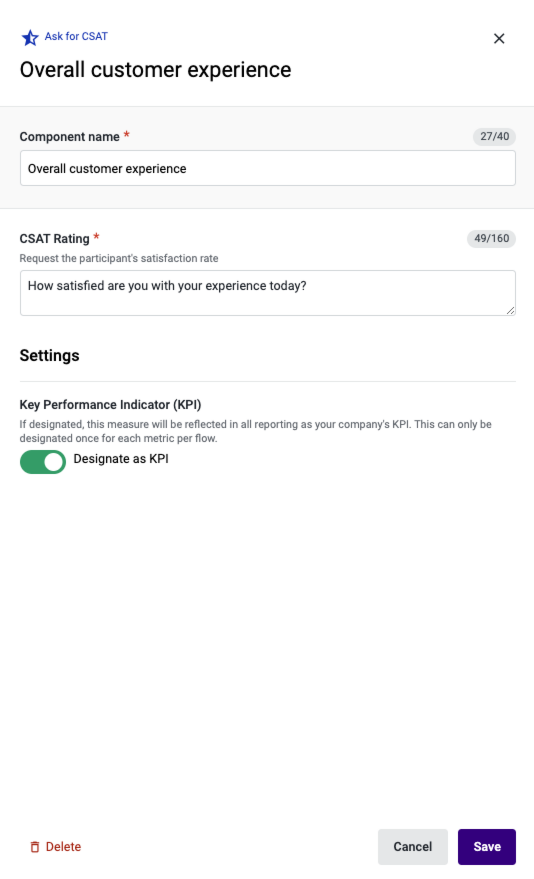Select the 'Overall customer experience' panel heading

pyautogui.click(x=155, y=70)
